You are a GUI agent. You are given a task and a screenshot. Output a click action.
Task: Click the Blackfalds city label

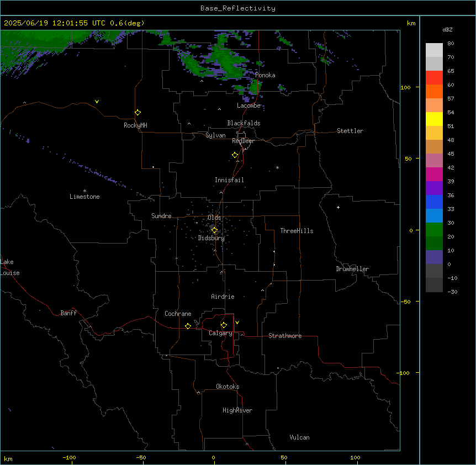coord(244,123)
